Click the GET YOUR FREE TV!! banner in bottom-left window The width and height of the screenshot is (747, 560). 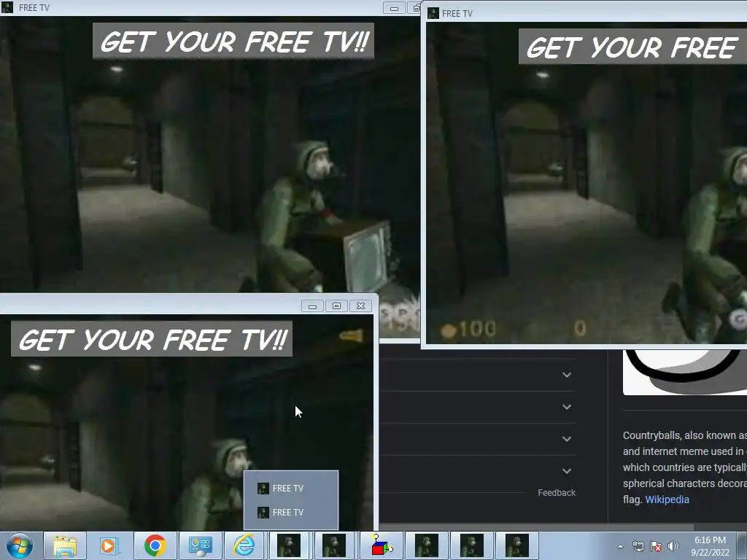[152, 339]
